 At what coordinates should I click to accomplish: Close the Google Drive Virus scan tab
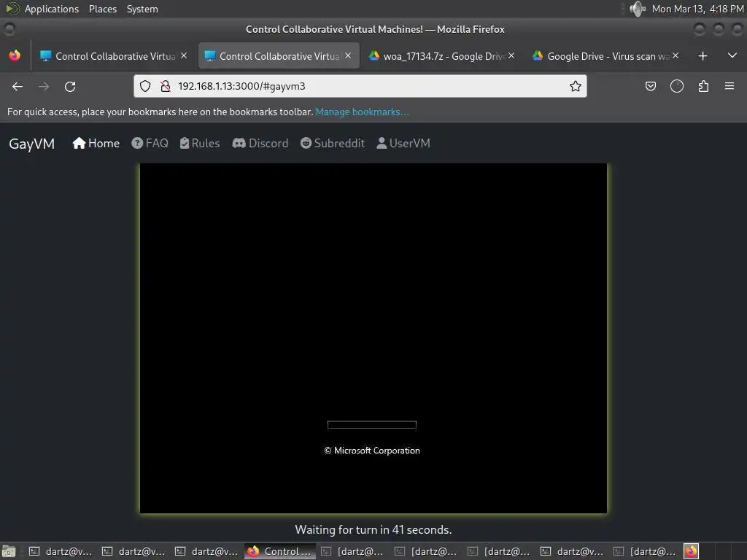(676, 55)
